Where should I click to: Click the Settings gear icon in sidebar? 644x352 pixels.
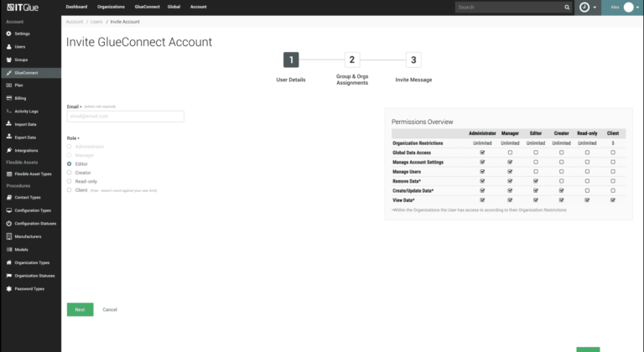tap(8, 34)
